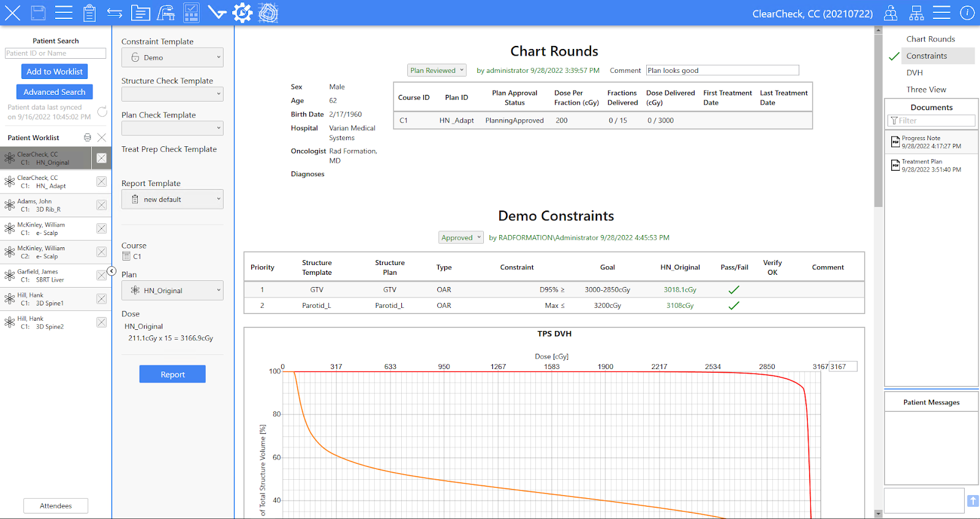Screen dimensions: 980x519
Task: Click the Documents Filter field
Action: [x=931, y=121]
